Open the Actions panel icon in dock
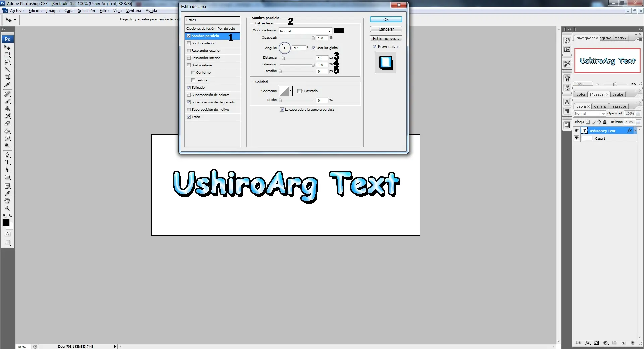Viewport: 644px width, 349px height. coord(567,50)
